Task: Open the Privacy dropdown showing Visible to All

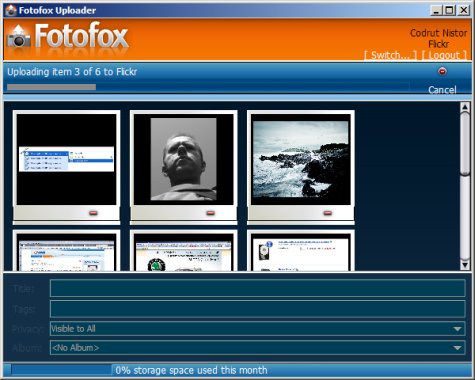Action: (x=257, y=329)
